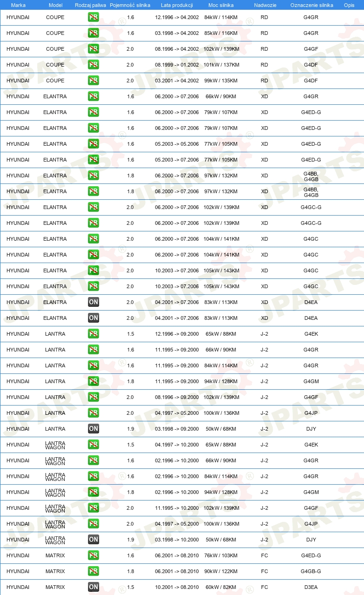Screen dimensions: 364x595
Task: Click petrol icon in LANTRA 08.1996 -> 09.2000 row
Action: (93, 397)
